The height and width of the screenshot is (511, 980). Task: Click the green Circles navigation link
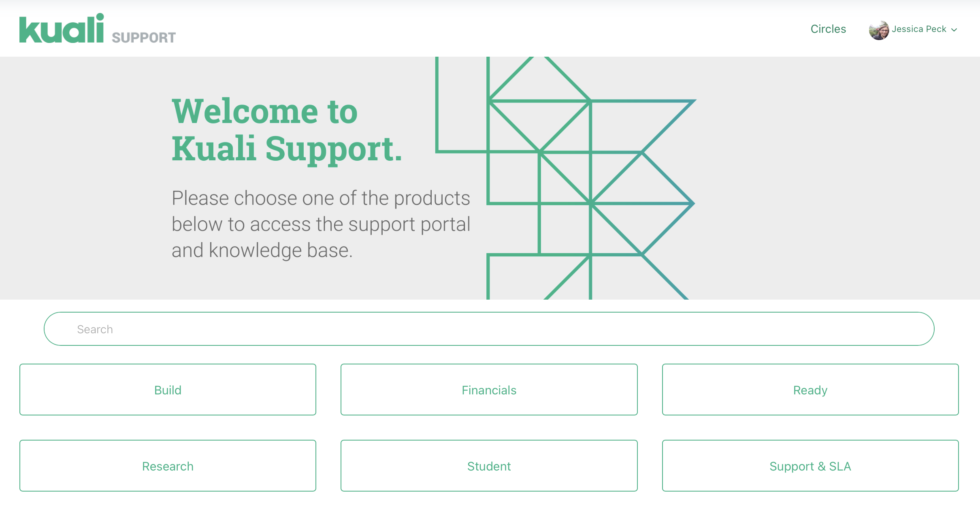[828, 29]
